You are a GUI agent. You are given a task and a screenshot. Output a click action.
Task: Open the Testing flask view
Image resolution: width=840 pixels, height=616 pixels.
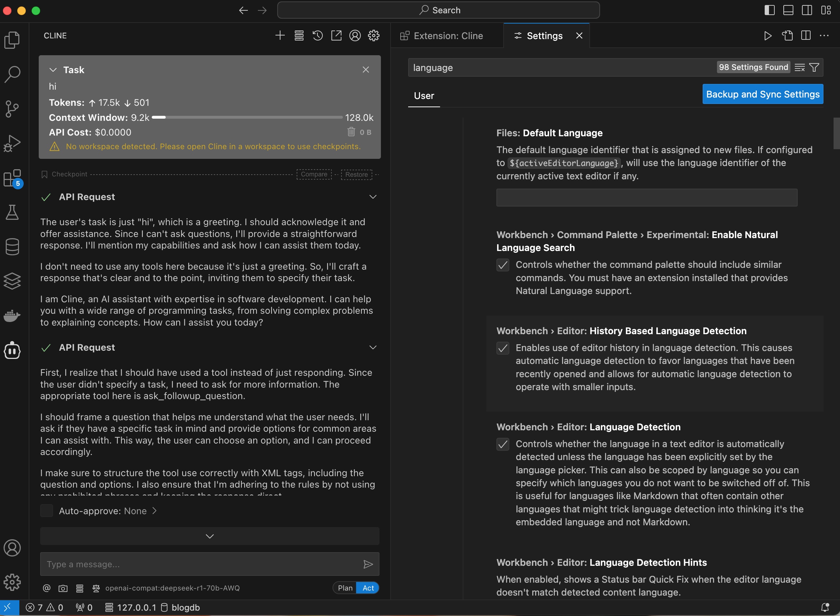pyautogui.click(x=12, y=212)
